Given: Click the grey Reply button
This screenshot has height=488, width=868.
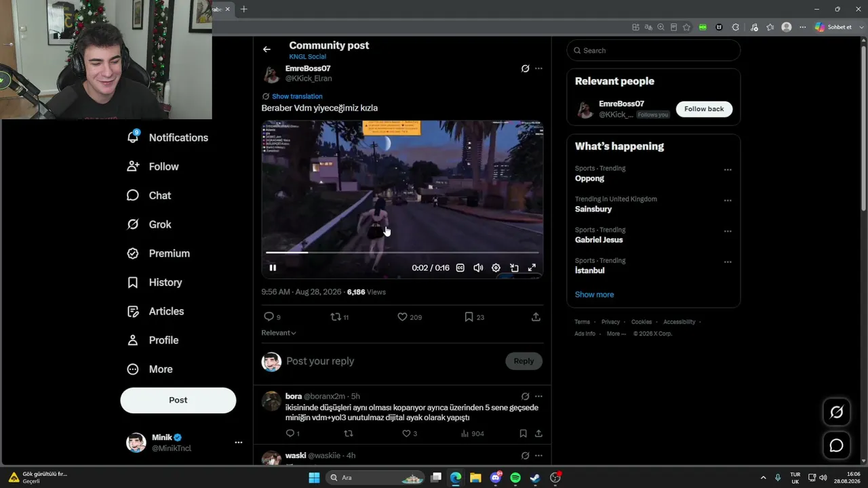Looking at the screenshot, I should 524,361.
